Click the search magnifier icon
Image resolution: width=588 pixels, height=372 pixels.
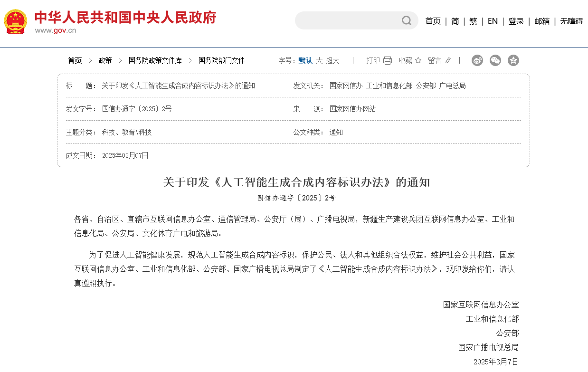click(407, 20)
